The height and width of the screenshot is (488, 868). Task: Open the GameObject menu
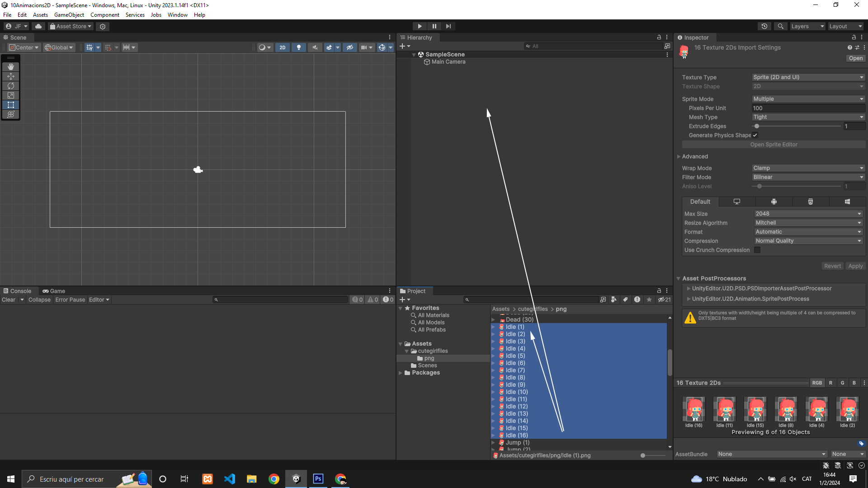pyautogui.click(x=69, y=15)
